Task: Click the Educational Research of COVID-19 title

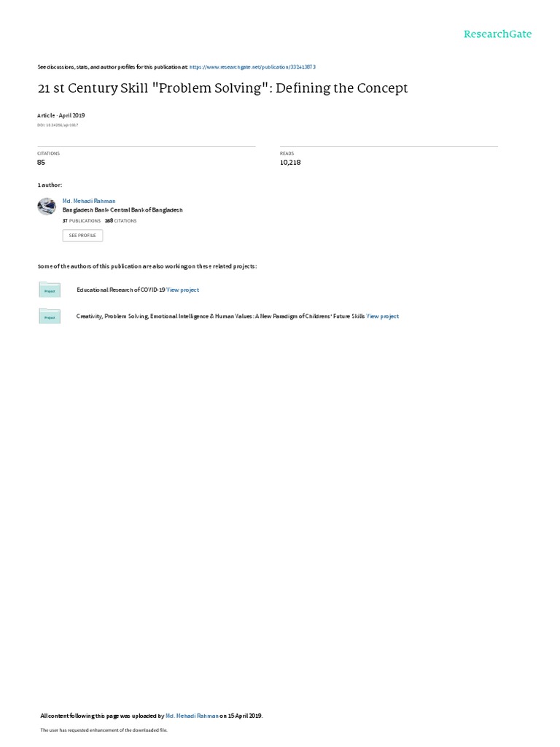Action: (x=121, y=290)
